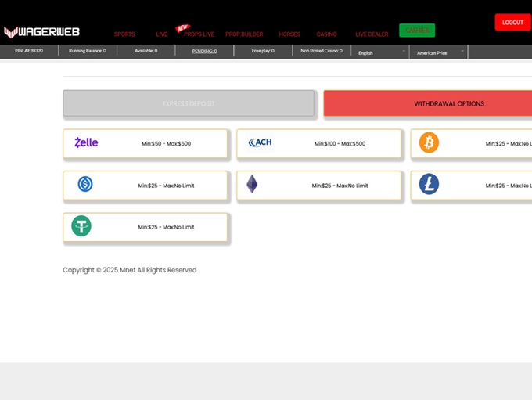Open the Sports menu

tap(124, 34)
